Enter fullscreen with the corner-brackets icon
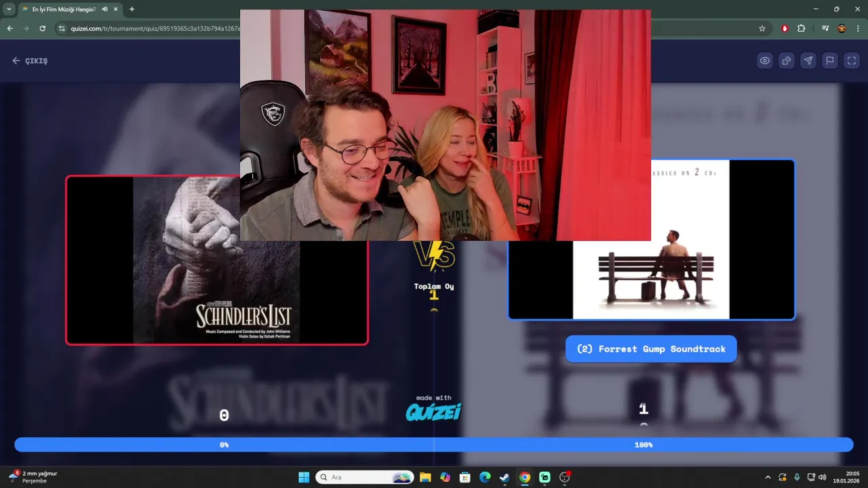 (852, 60)
